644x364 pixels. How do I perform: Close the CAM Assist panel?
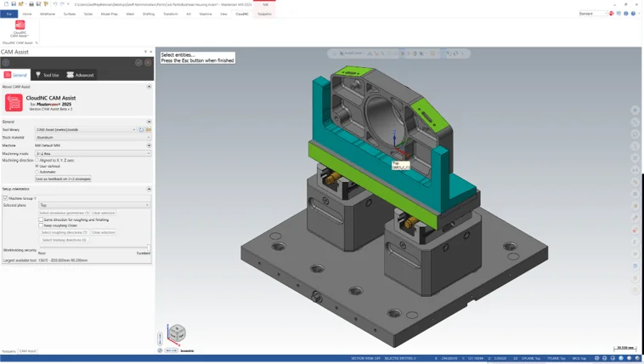point(150,52)
